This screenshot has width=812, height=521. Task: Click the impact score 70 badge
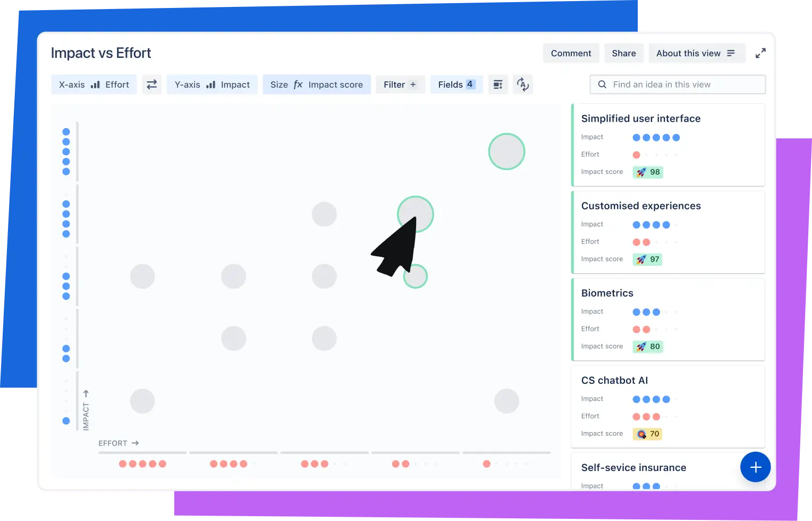(647, 434)
